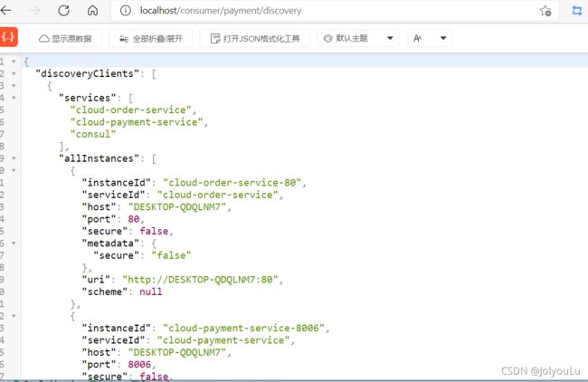The width and height of the screenshot is (588, 382).
Task: Open the screenshot crop icon at top right
Action: click(x=577, y=11)
